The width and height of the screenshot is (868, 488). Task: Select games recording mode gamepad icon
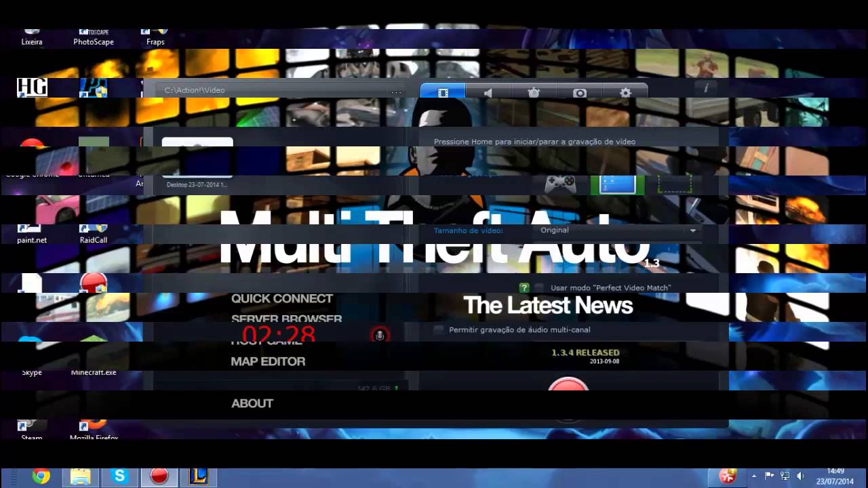(x=561, y=184)
